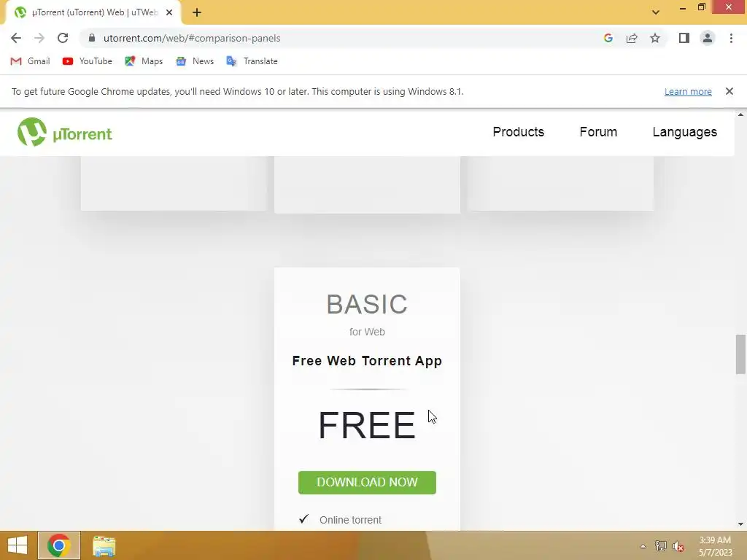Reload the page with the refresh icon

pyautogui.click(x=63, y=38)
